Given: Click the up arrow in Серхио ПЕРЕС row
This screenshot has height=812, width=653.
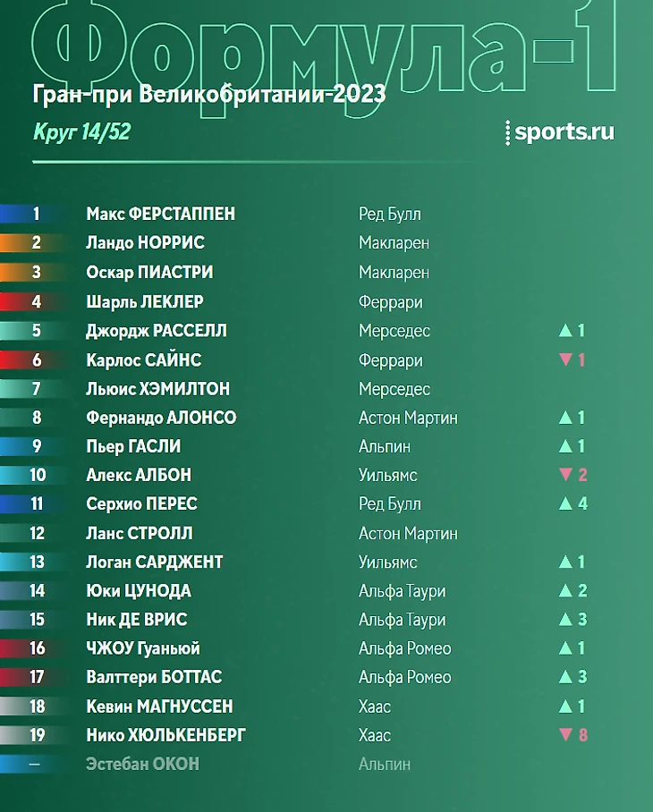Looking at the screenshot, I should 565,503.
